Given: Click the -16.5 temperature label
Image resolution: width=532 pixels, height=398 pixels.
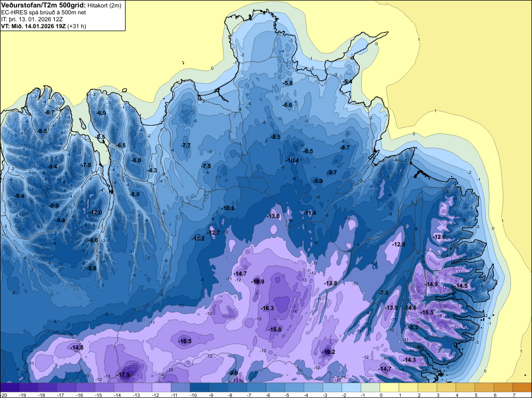Looking at the screenshot, I should pyautogui.click(x=185, y=342).
